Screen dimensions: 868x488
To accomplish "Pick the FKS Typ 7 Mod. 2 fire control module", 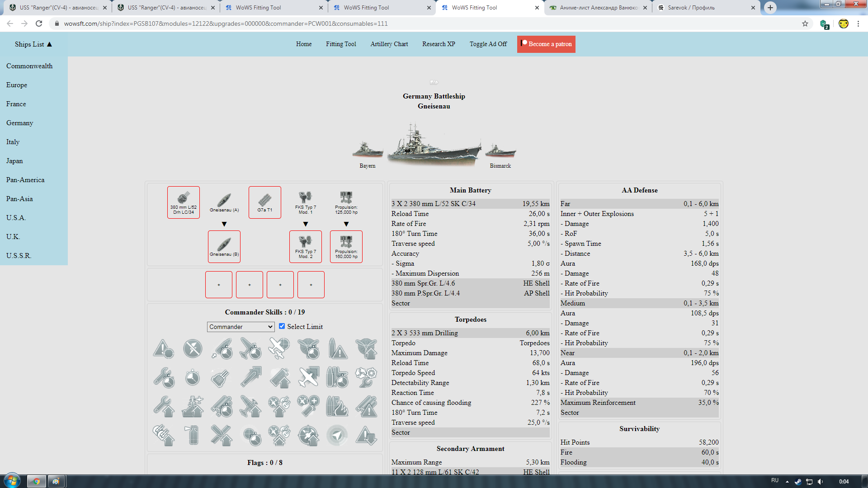I will [x=305, y=246].
